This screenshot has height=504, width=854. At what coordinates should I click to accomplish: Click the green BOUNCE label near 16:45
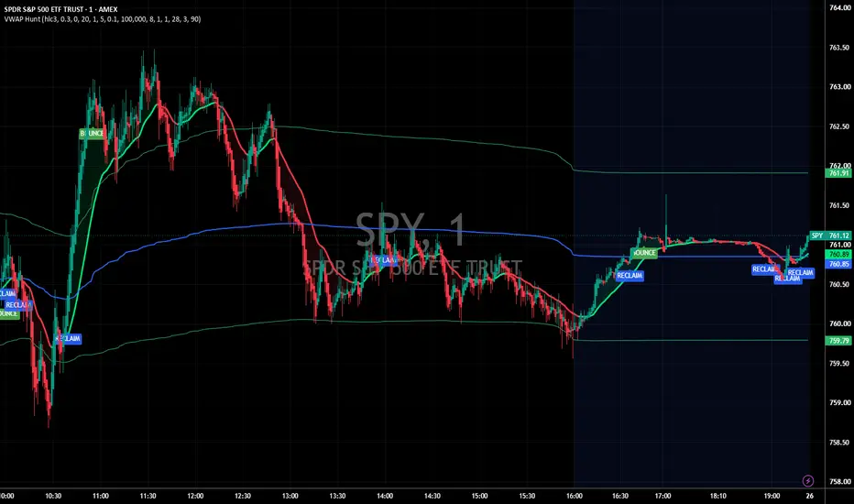click(644, 253)
